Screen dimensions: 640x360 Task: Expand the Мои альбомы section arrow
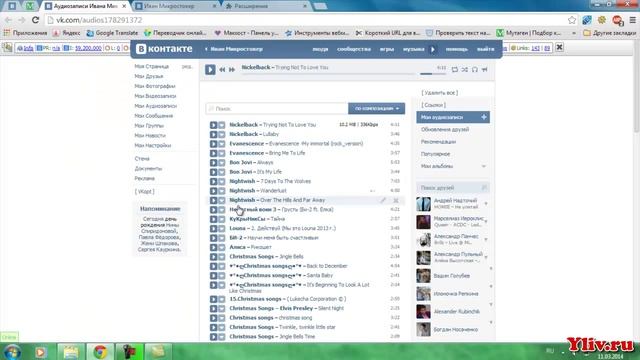click(x=484, y=166)
